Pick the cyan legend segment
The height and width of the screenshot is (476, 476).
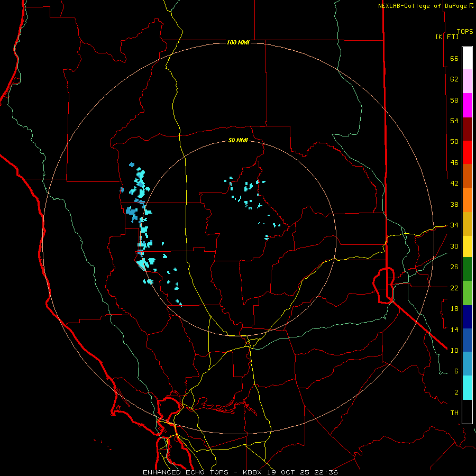[x=467, y=388]
